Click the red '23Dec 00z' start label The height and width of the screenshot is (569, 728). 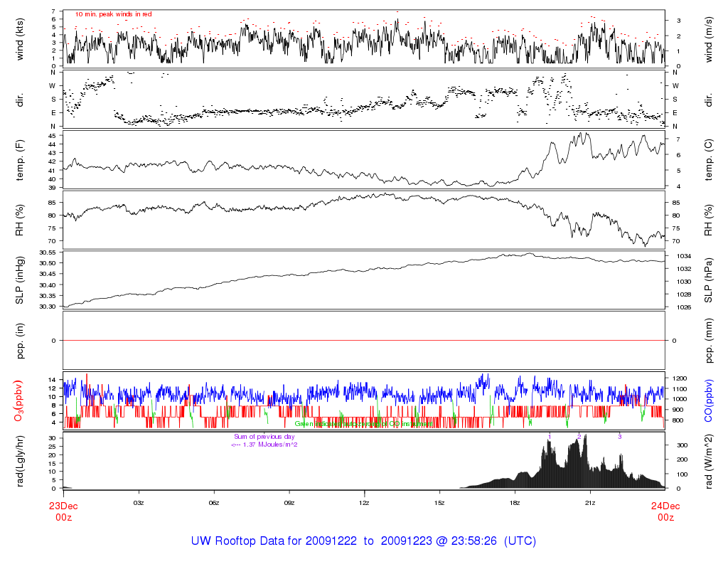pos(63,511)
